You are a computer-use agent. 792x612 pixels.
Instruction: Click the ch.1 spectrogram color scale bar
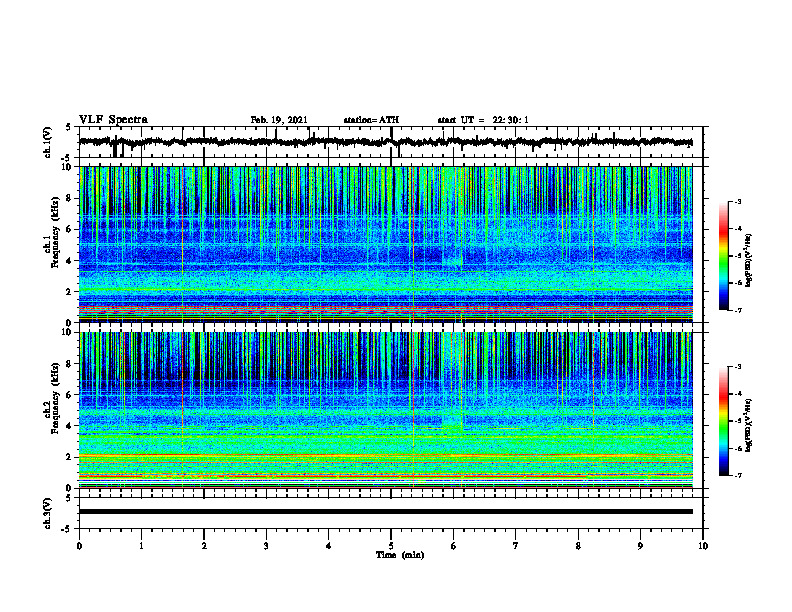pos(723,256)
